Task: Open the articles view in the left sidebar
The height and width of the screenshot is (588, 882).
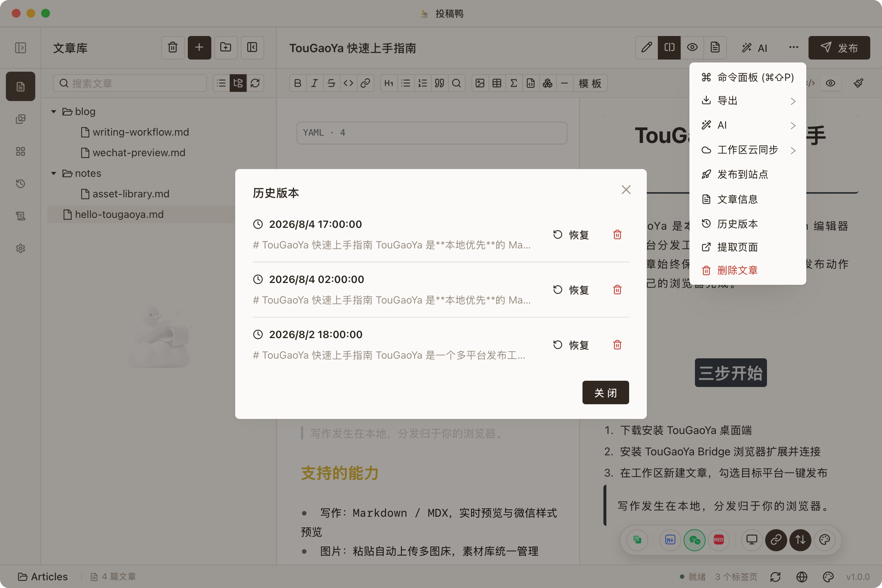Action: 20,87
